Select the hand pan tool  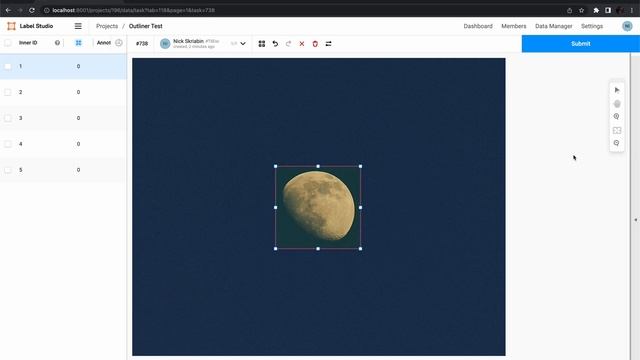tap(617, 104)
